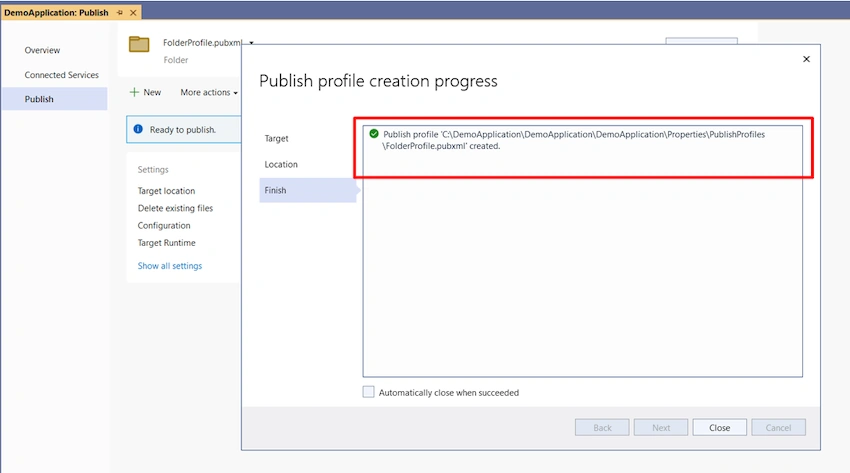Click the Configuration setting label

pyautogui.click(x=164, y=225)
